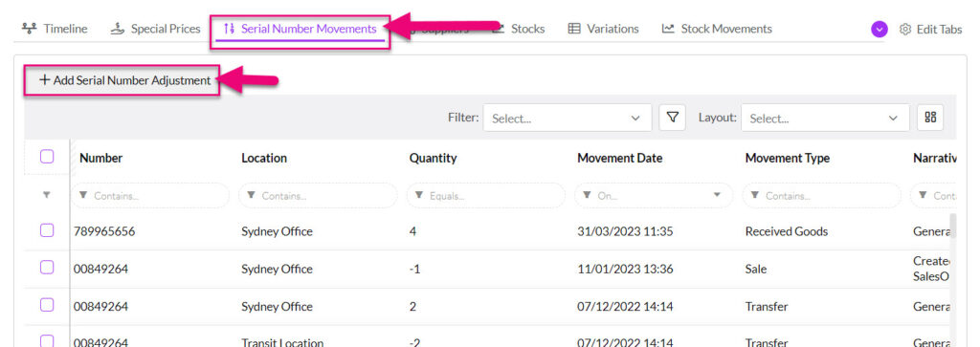Click the Timeline tab icon
This screenshot has width=980, height=347.
click(x=29, y=29)
